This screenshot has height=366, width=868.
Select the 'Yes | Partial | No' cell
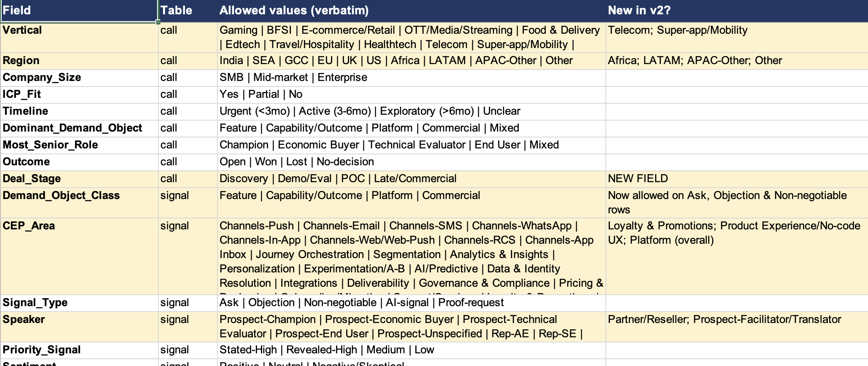412,95
